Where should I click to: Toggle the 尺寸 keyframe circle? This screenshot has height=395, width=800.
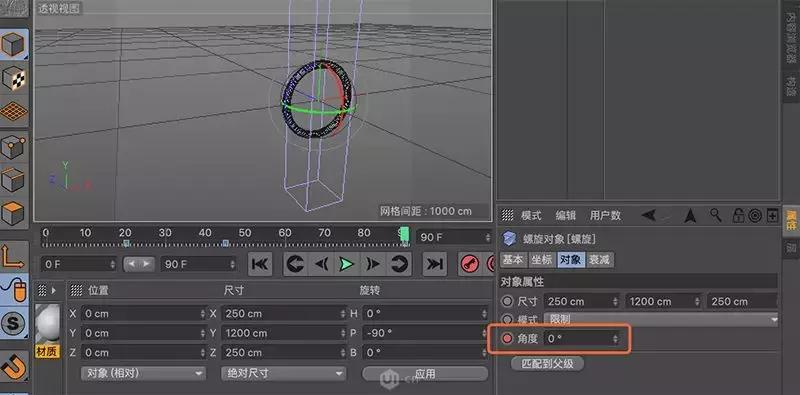pos(507,301)
